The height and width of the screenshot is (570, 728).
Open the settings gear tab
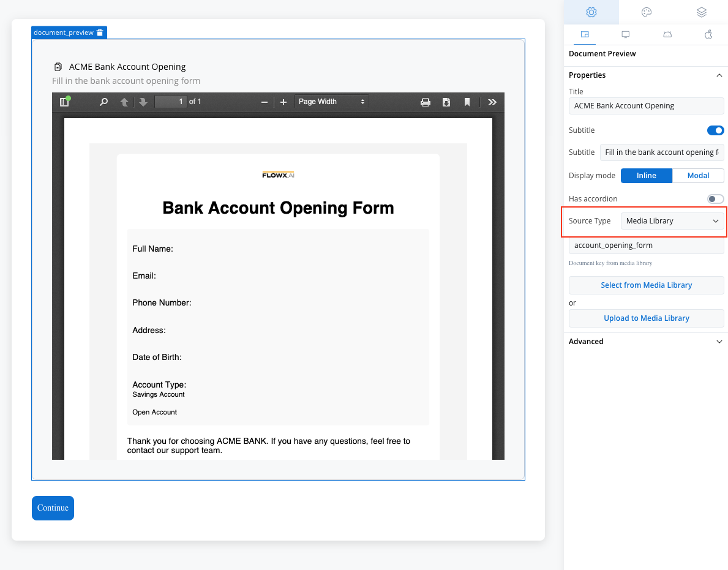pos(591,12)
